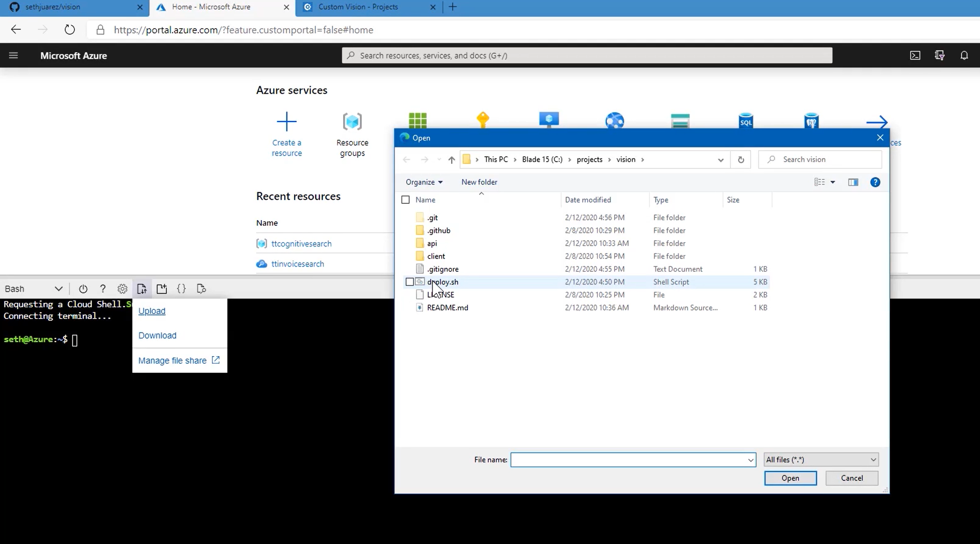Screen dimensions: 980x544
Task: Click the browser back arrow
Action: [x=16, y=30]
